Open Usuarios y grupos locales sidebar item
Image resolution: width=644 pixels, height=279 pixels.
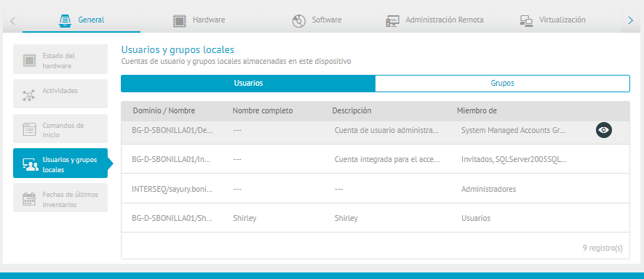click(x=60, y=163)
